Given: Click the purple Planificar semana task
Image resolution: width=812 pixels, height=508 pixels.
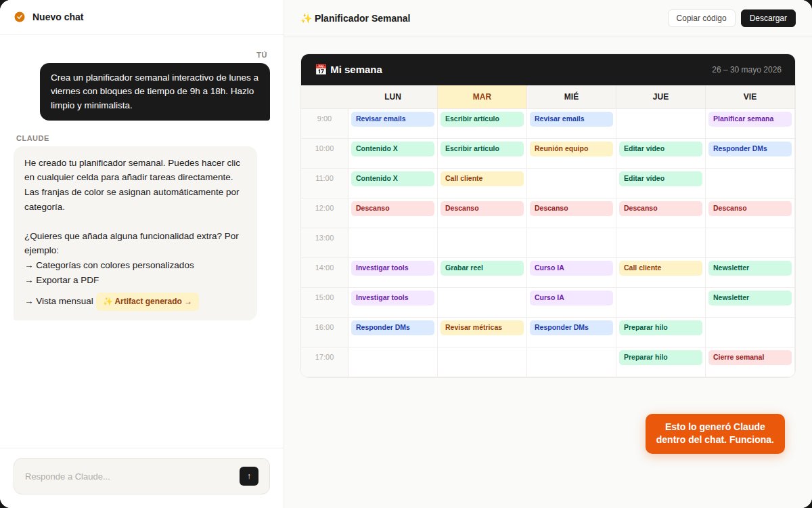Looking at the screenshot, I should pos(750,119).
